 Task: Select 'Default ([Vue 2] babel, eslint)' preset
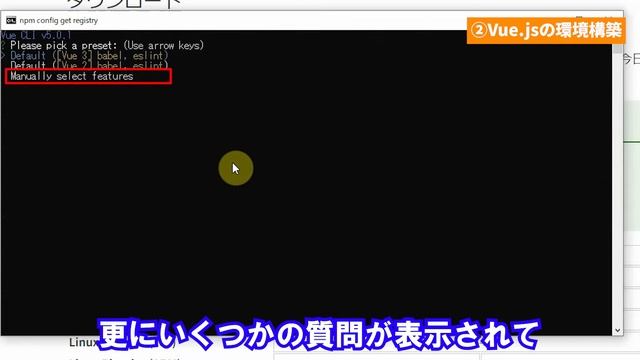[89, 65]
